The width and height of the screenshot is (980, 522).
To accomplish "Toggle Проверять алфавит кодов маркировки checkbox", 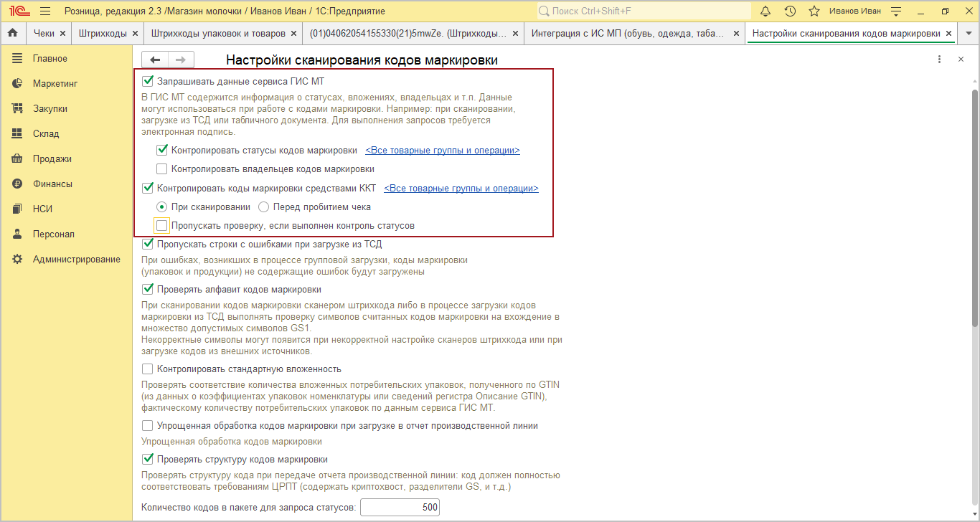I will coord(149,289).
